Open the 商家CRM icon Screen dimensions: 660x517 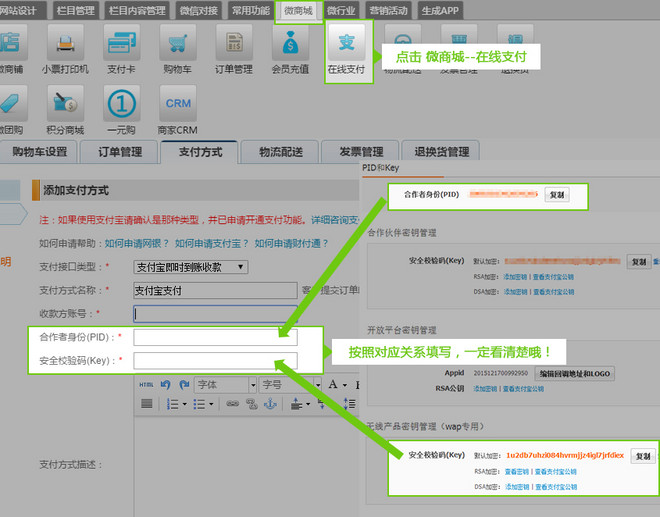(x=178, y=108)
